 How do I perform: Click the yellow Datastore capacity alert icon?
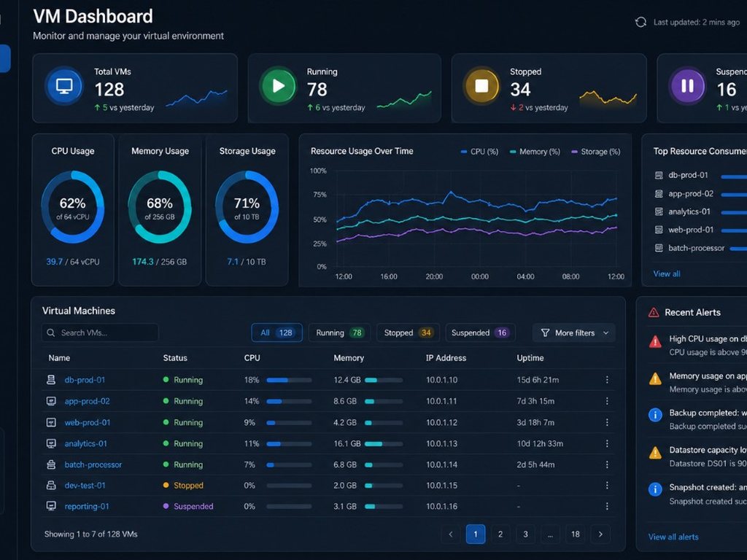click(x=656, y=452)
